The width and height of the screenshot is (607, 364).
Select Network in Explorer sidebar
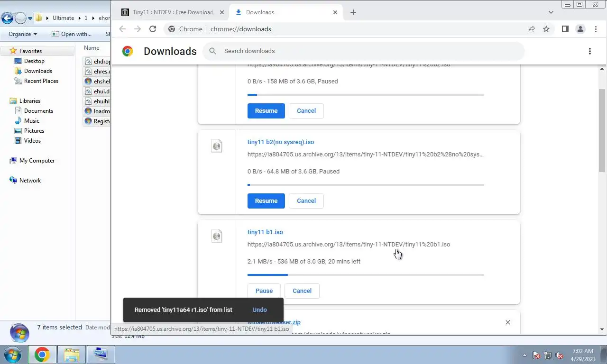30,181
